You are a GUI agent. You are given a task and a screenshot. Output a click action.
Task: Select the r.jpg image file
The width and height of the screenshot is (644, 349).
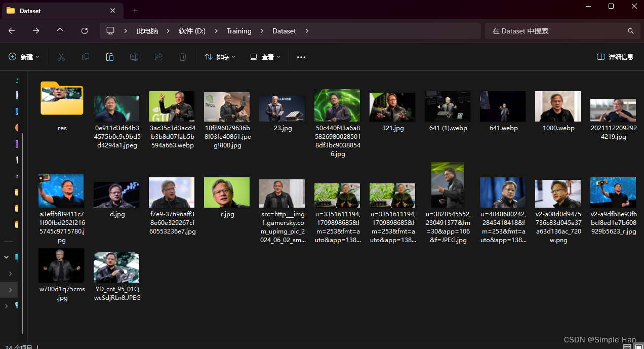click(x=227, y=198)
